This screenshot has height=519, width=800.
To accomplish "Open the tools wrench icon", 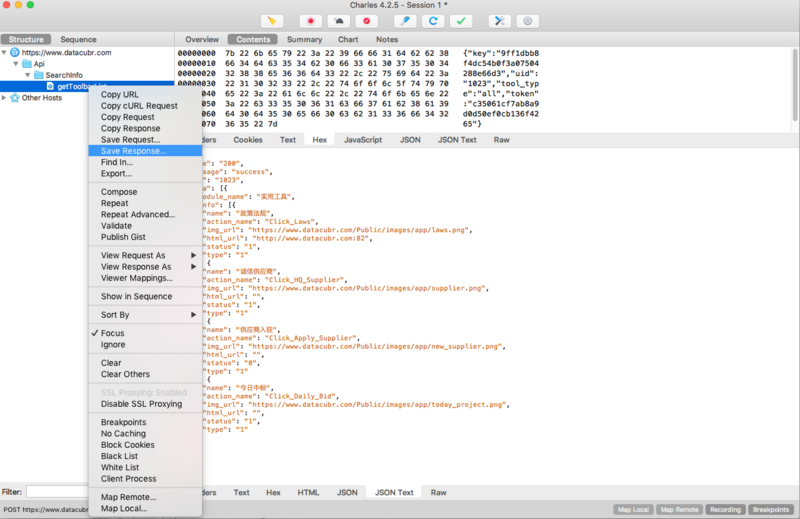I will [499, 21].
